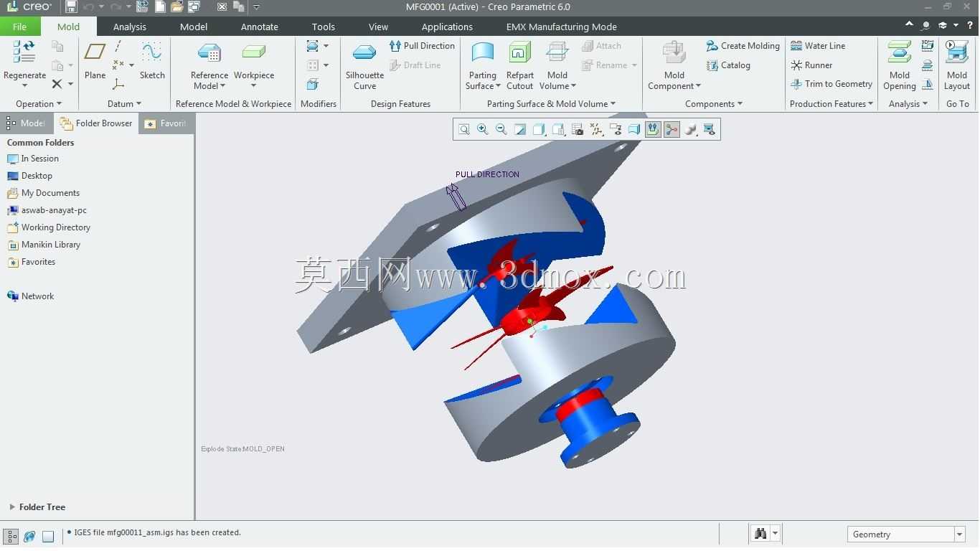Open the Applications ribbon tab
The image size is (980, 551).
tap(447, 27)
